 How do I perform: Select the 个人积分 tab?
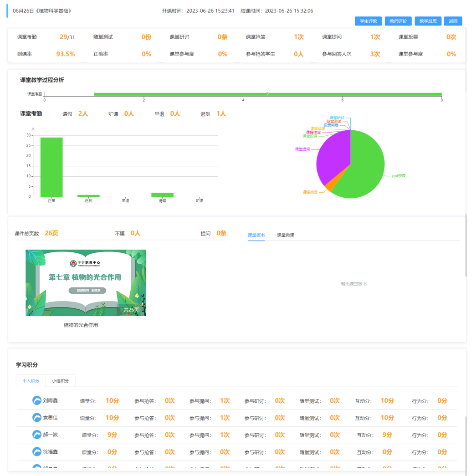(x=31, y=381)
